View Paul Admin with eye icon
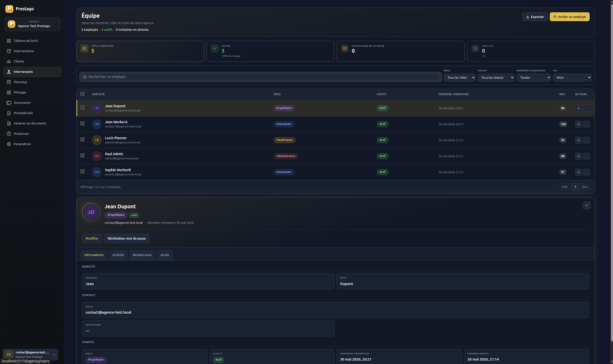This screenshot has height=364, width=613. click(578, 156)
